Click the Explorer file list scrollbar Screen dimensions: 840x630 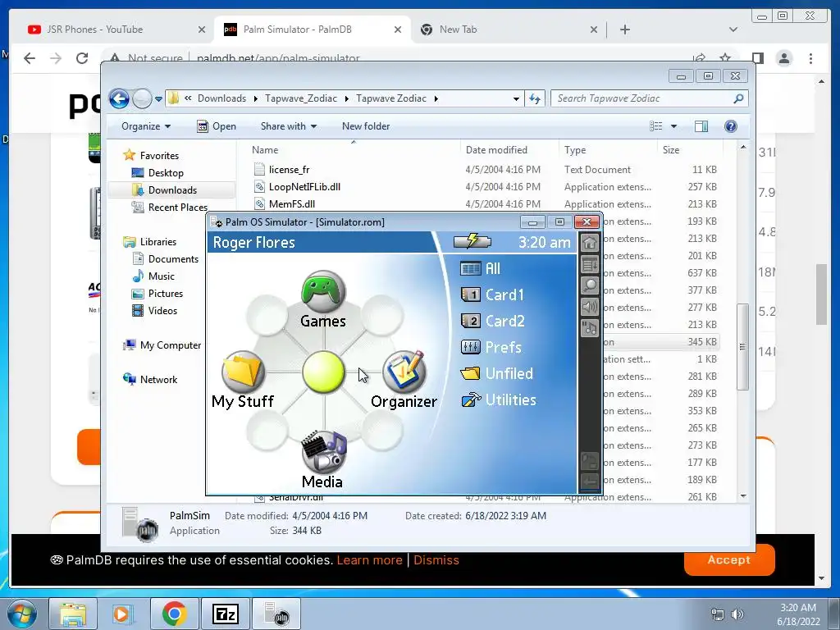point(742,347)
